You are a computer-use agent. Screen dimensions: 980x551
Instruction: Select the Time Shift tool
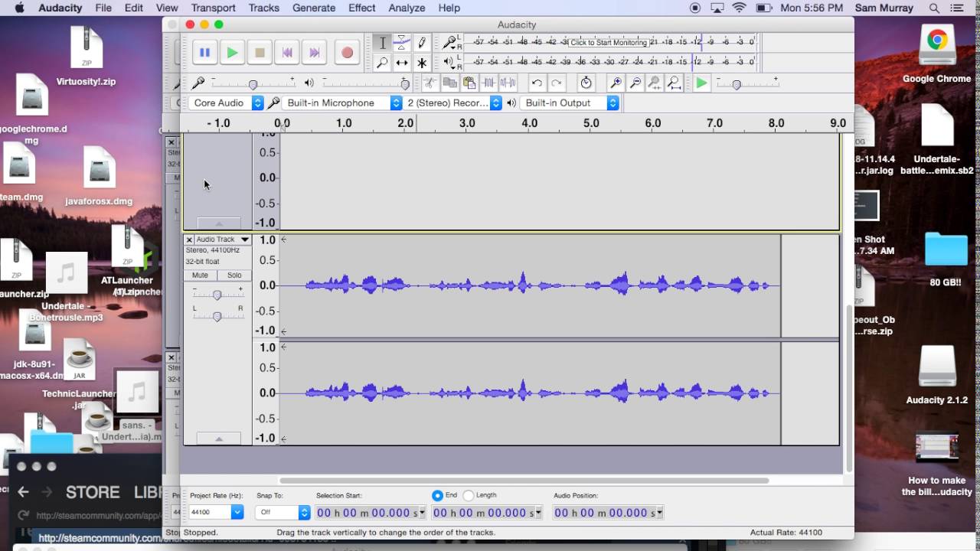402,64
